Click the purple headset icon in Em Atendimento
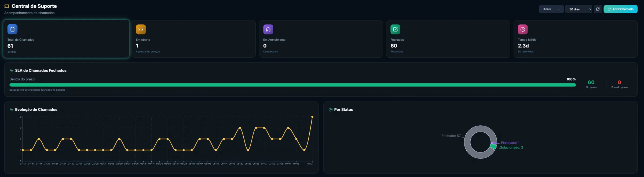The image size is (644, 177). (x=268, y=29)
